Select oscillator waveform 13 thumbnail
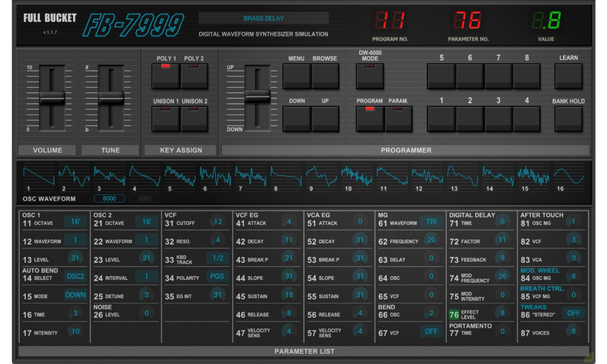Viewport: 607px width, 364px height. pyautogui.click(x=462, y=177)
